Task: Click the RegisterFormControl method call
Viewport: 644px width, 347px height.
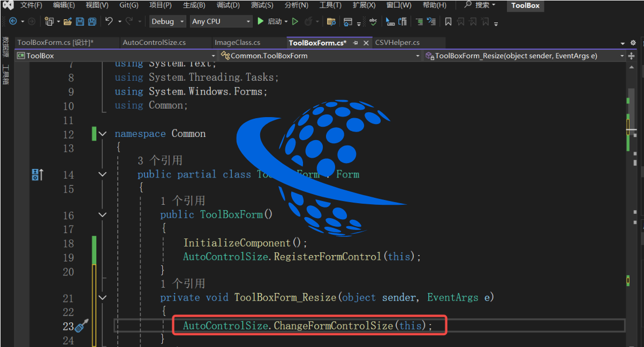Action: [x=327, y=257]
